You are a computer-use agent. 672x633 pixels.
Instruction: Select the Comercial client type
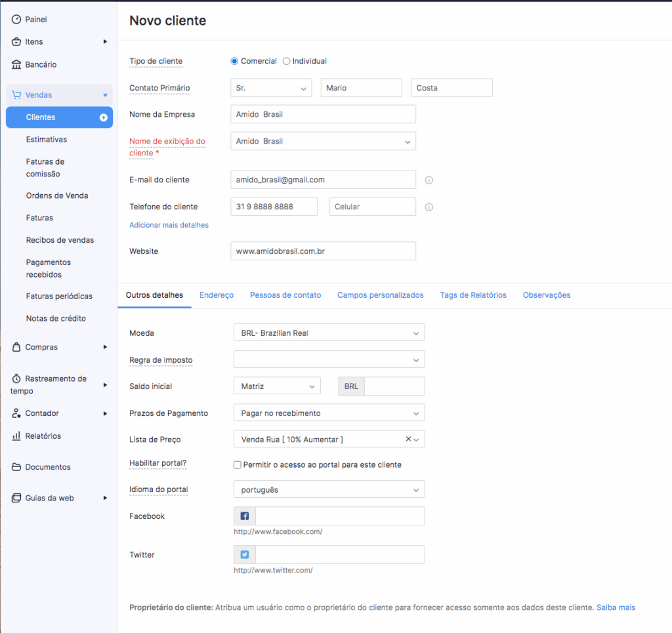[234, 61]
